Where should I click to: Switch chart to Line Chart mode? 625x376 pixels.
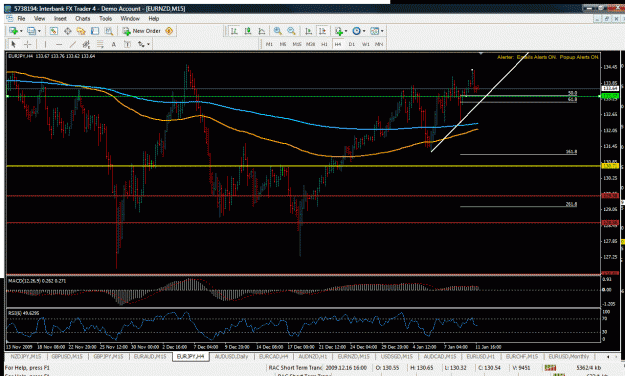click(x=261, y=31)
